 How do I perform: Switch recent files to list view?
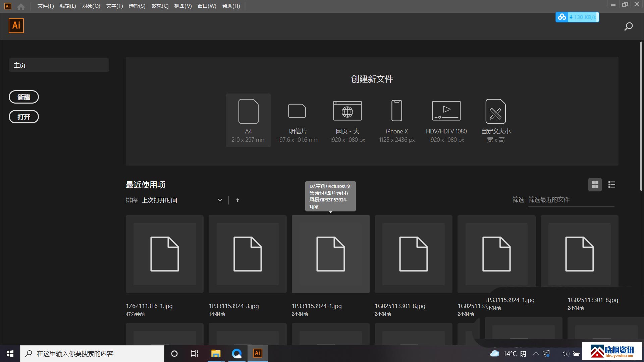[x=611, y=185]
